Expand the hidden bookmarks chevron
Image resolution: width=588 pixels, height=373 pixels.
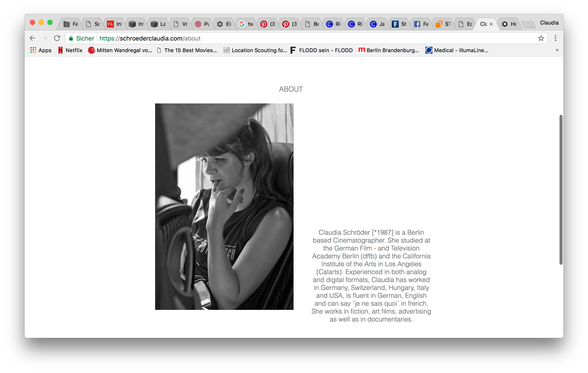point(557,50)
